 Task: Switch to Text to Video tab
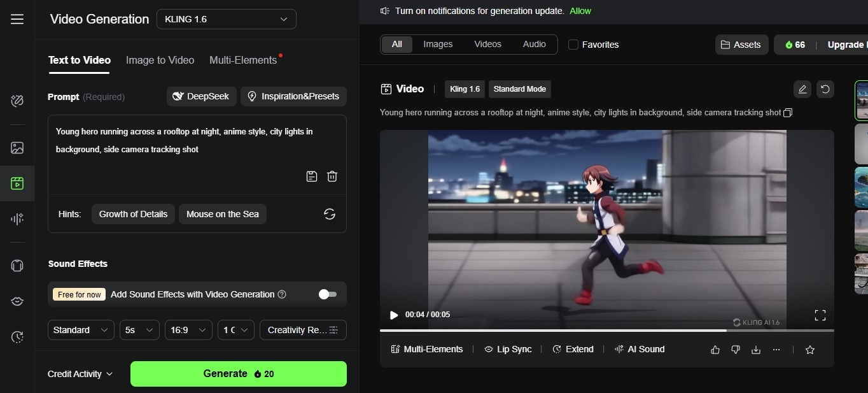(x=80, y=60)
